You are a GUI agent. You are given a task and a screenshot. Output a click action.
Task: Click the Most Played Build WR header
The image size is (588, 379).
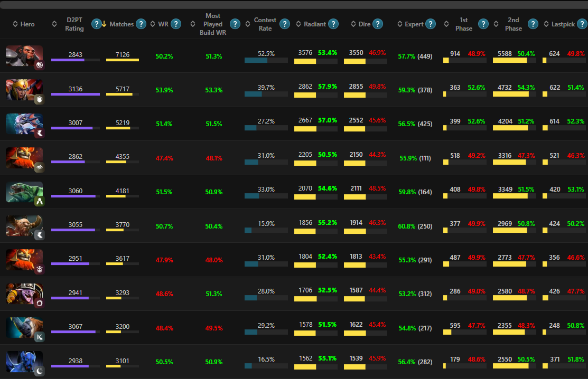(212, 24)
